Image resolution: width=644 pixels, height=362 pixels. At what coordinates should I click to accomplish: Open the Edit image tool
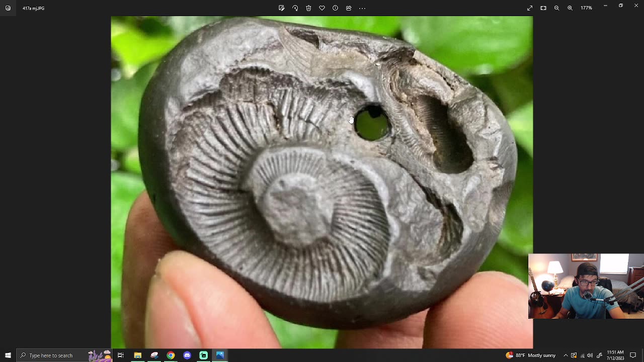point(281,8)
